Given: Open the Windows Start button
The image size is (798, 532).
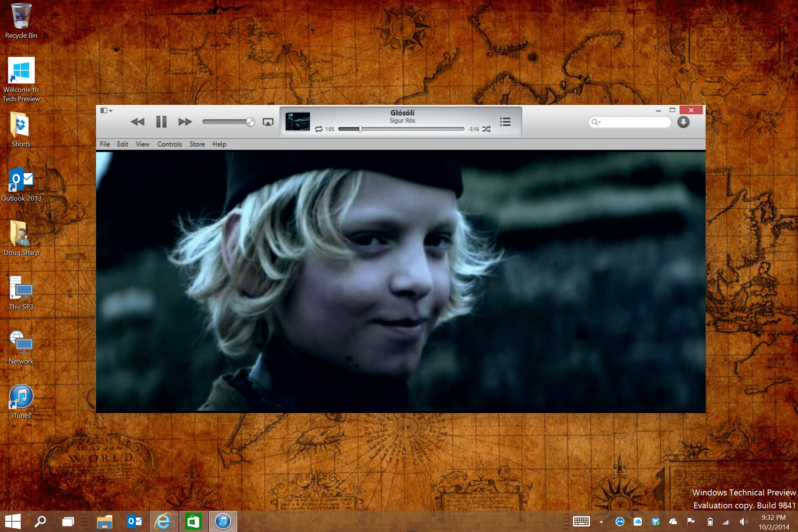Looking at the screenshot, I should [x=13, y=521].
